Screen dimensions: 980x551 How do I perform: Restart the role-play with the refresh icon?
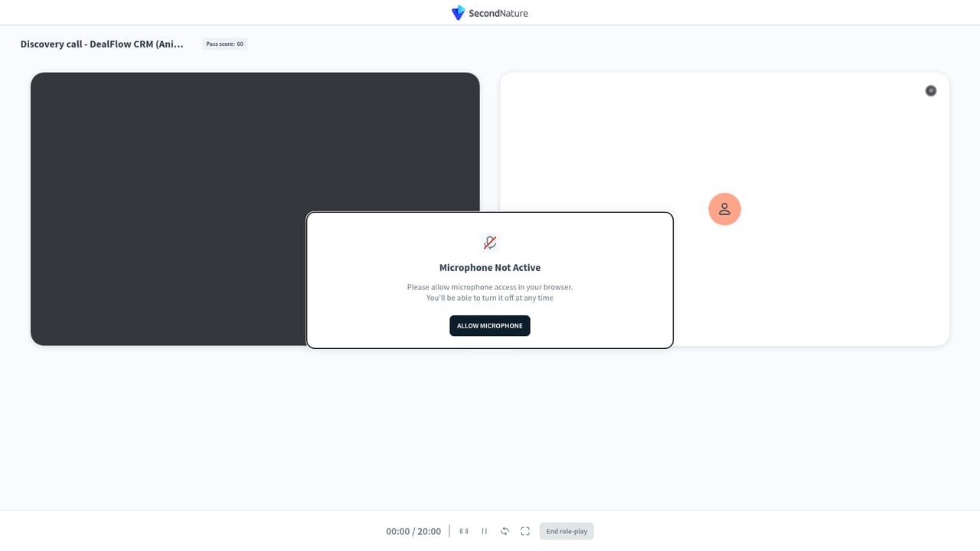(x=505, y=531)
